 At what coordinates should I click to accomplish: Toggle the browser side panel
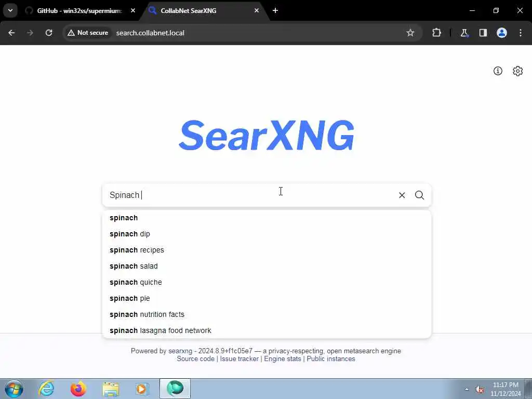[x=483, y=33]
